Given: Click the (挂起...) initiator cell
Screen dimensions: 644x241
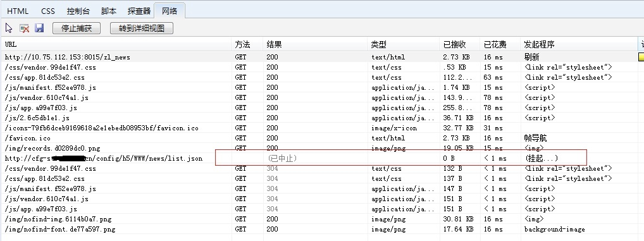Looking at the screenshot, I should click(542, 158).
